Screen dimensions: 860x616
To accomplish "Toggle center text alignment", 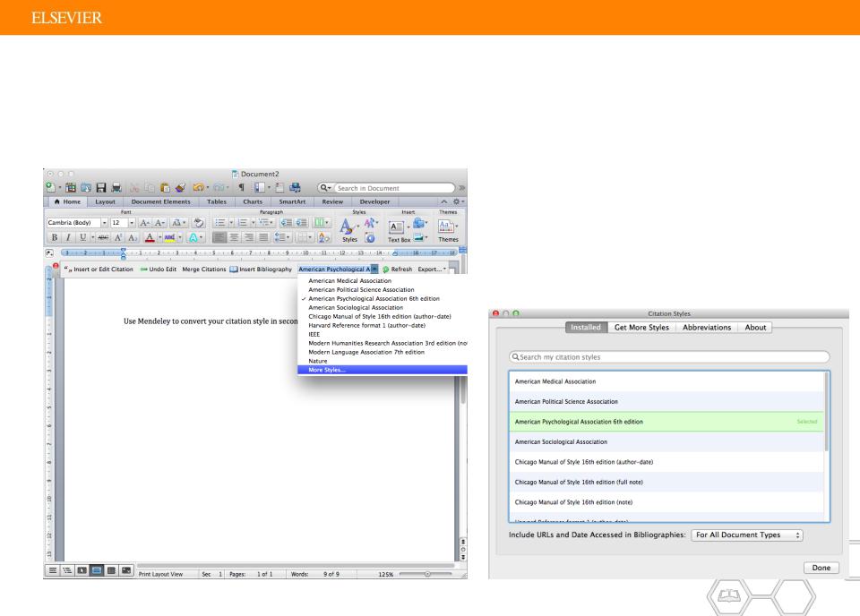I will (234, 237).
